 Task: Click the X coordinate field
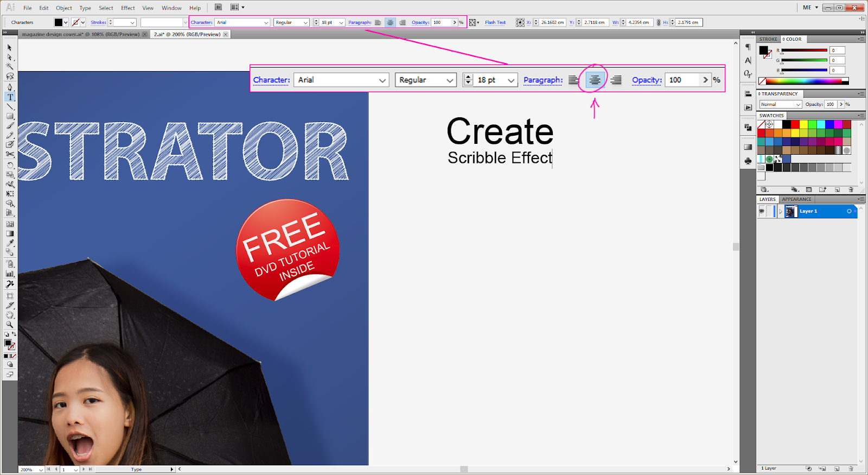pyautogui.click(x=553, y=23)
